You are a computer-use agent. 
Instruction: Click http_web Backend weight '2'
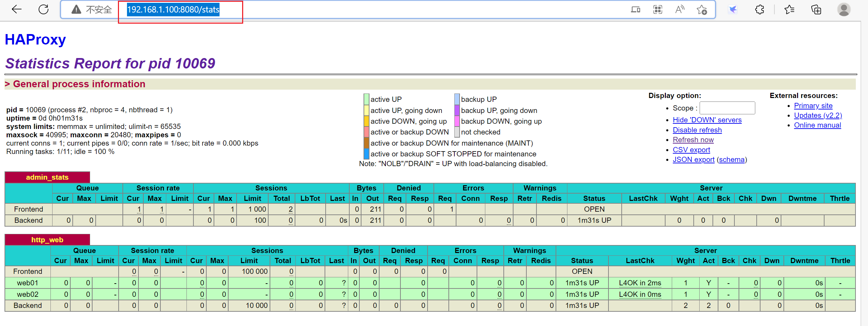(685, 305)
